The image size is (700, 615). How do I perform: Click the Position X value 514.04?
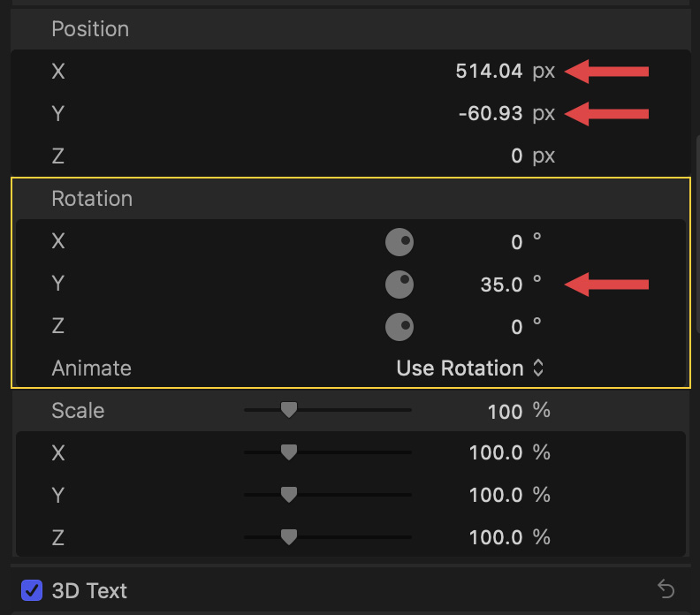click(489, 72)
